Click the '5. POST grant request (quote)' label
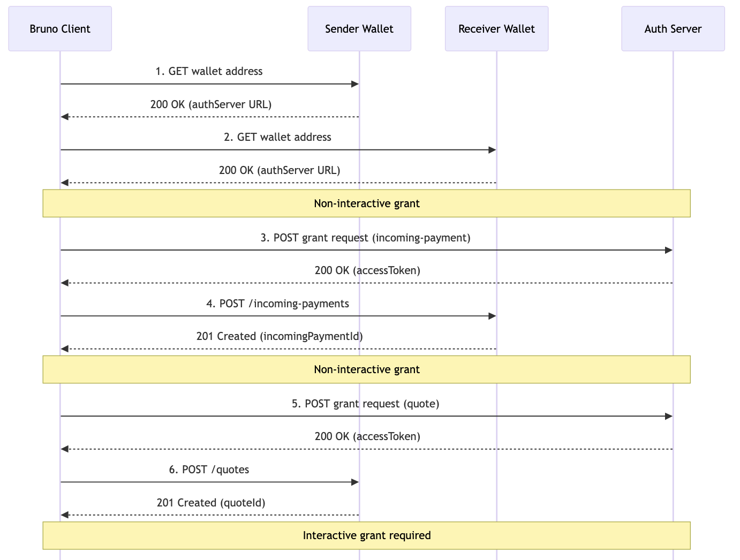Image resolution: width=740 pixels, height=560 pixels. click(366, 404)
